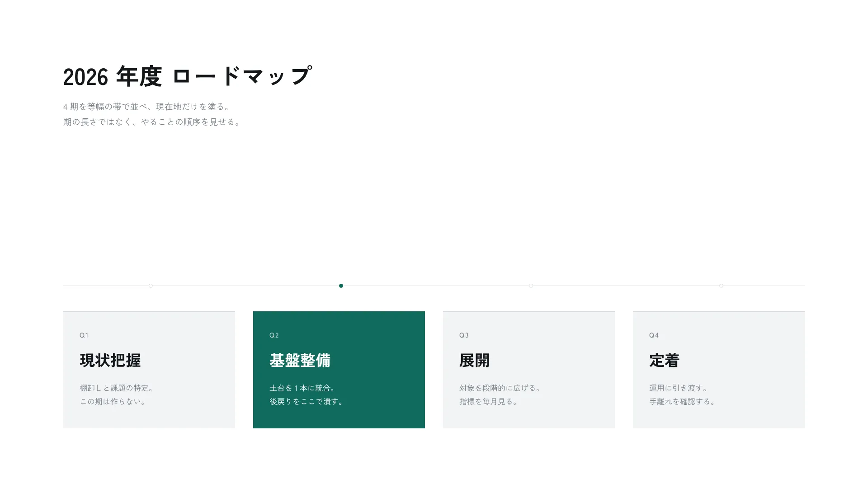Click the text 対象を段階的に広げる。
868x488 pixels.
coord(500,388)
